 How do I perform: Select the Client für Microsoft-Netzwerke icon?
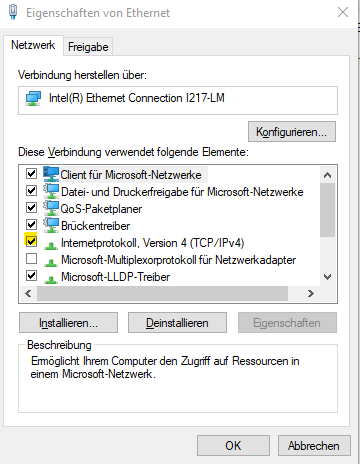(51, 174)
